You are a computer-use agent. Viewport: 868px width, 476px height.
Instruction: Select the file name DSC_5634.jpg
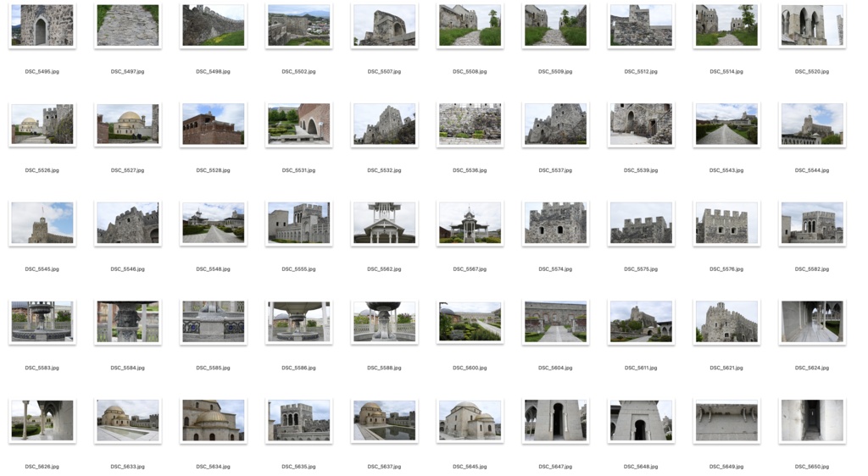(x=213, y=467)
